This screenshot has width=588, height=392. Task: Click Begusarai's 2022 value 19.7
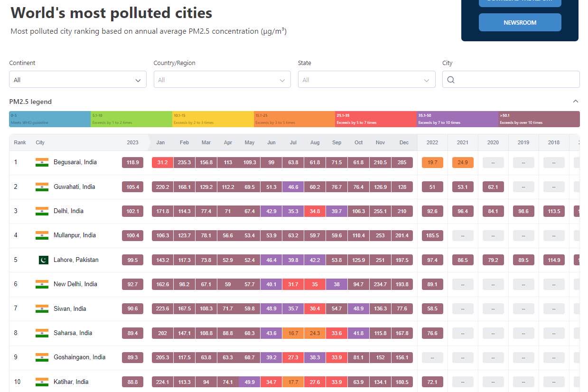pos(432,163)
